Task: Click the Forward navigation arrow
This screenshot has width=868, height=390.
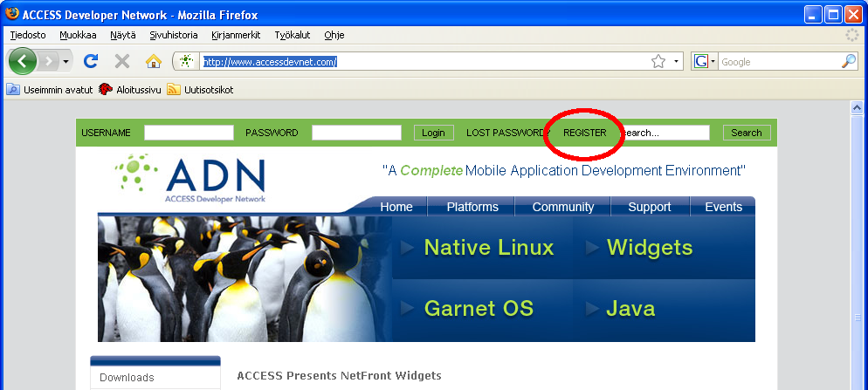Action: click(49, 61)
